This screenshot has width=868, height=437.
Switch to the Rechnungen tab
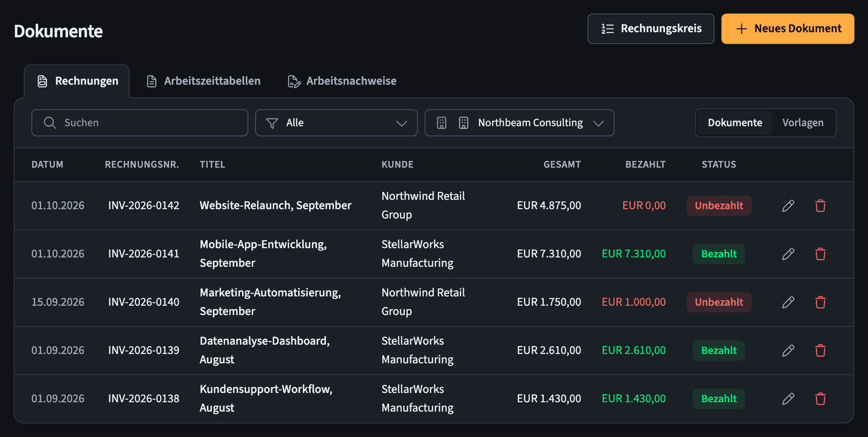click(x=77, y=81)
